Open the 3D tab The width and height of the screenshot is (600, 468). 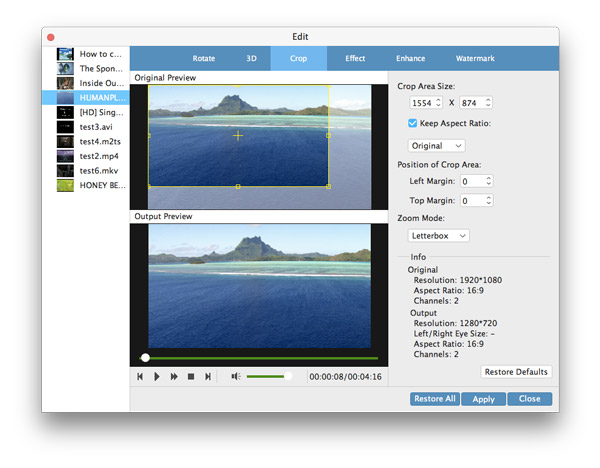[x=251, y=59]
